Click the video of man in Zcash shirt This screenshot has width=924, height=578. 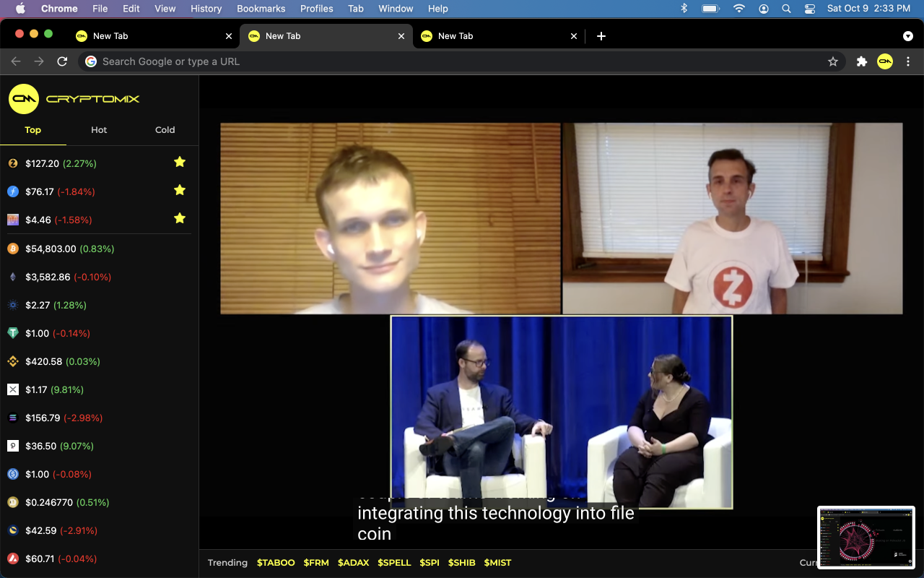(x=732, y=218)
